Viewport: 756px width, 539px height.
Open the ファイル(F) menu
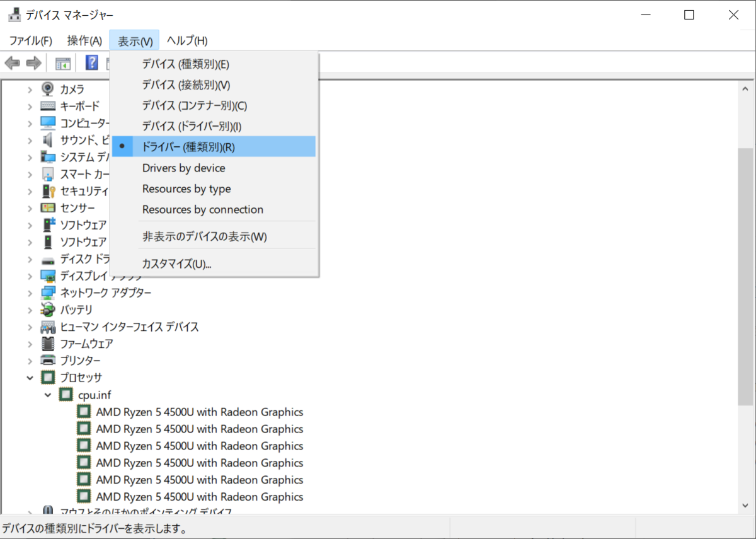pos(30,41)
